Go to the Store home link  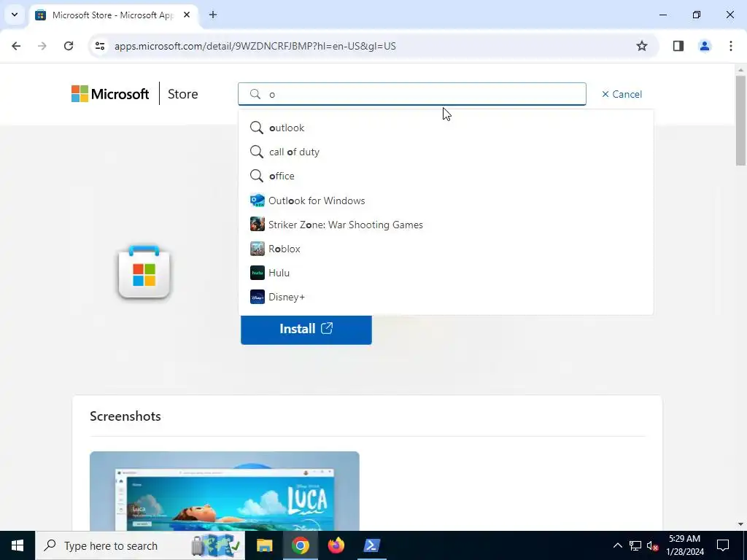(x=182, y=94)
